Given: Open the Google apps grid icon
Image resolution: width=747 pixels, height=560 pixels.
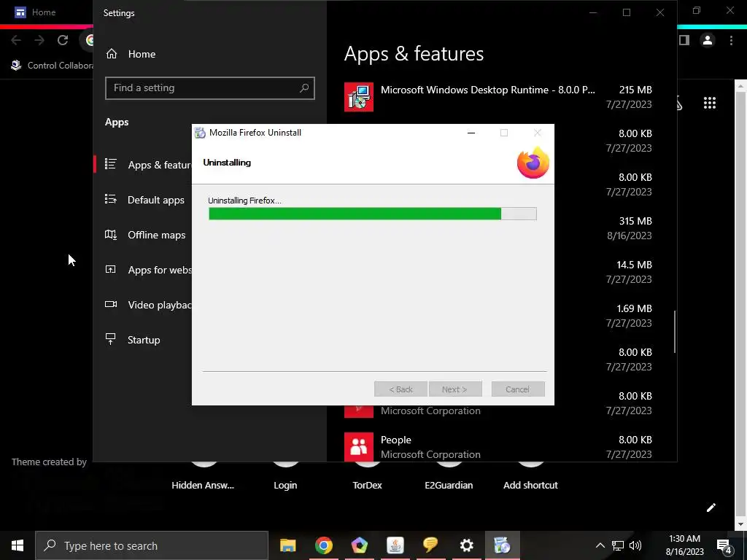Looking at the screenshot, I should (x=710, y=103).
